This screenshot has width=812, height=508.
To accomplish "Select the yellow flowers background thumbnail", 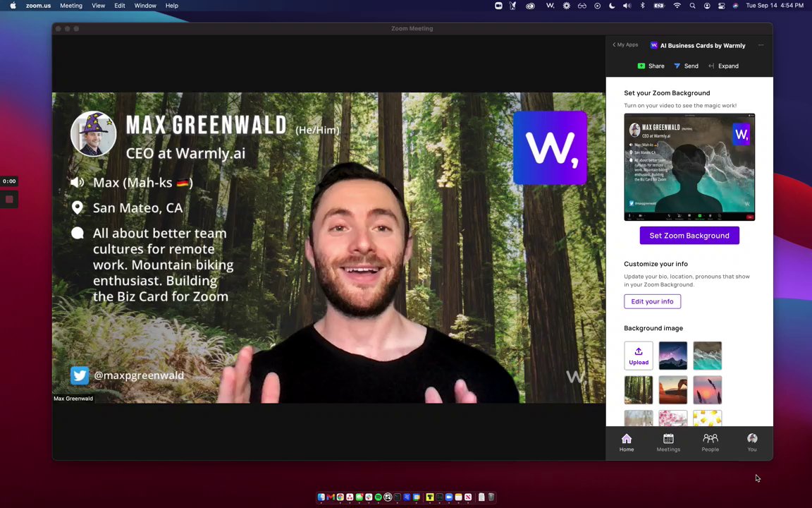I will (x=708, y=418).
